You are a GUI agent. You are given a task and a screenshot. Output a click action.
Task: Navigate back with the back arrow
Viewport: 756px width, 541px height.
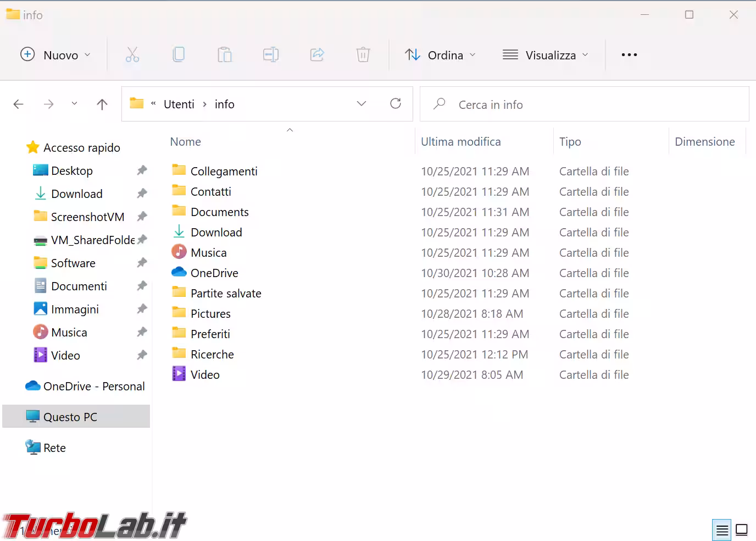(x=18, y=103)
